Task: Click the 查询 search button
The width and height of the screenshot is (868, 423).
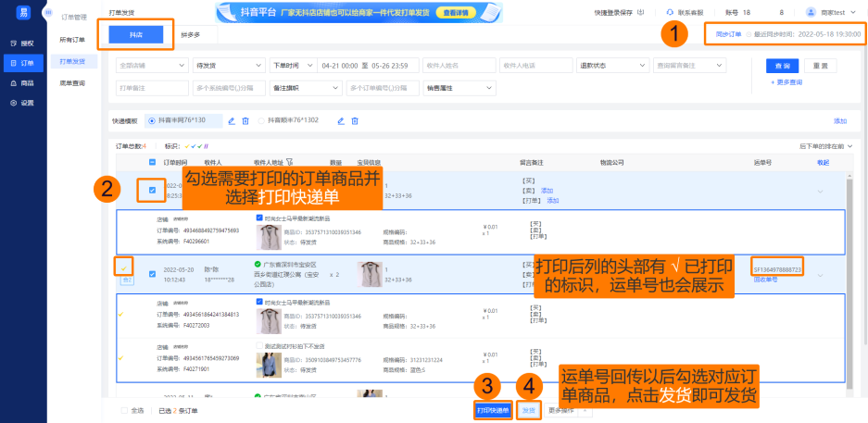Action: 782,65
